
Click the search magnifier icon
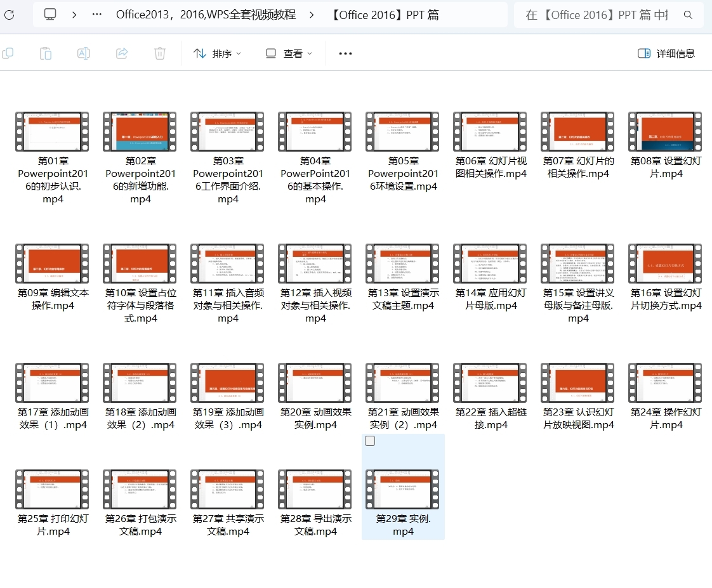tap(688, 15)
